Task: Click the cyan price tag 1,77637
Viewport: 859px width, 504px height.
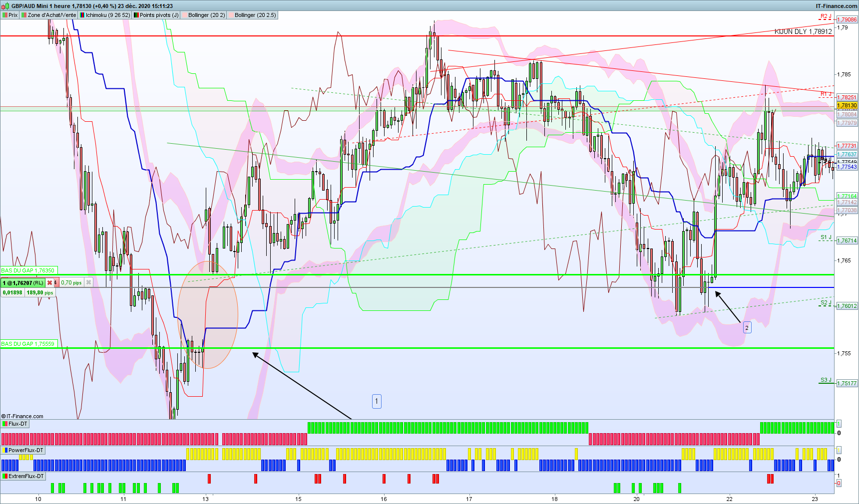Action: (847, 154)
